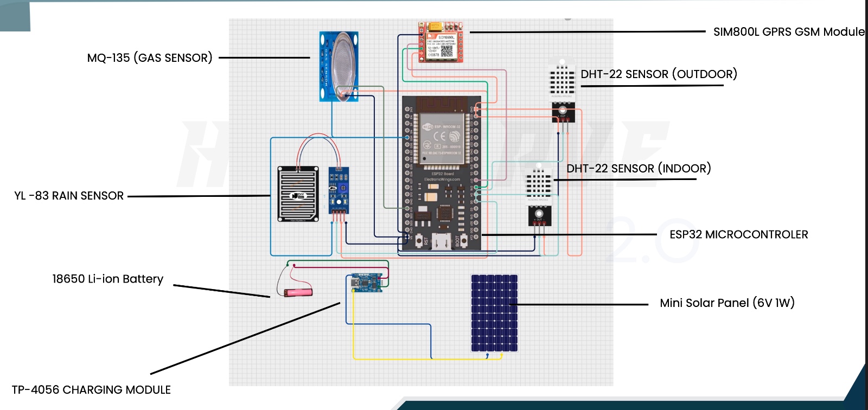
Task: Click the 'DHT-22 SENSOR (OUTDOOR)' label
Action: coord(659,74)
